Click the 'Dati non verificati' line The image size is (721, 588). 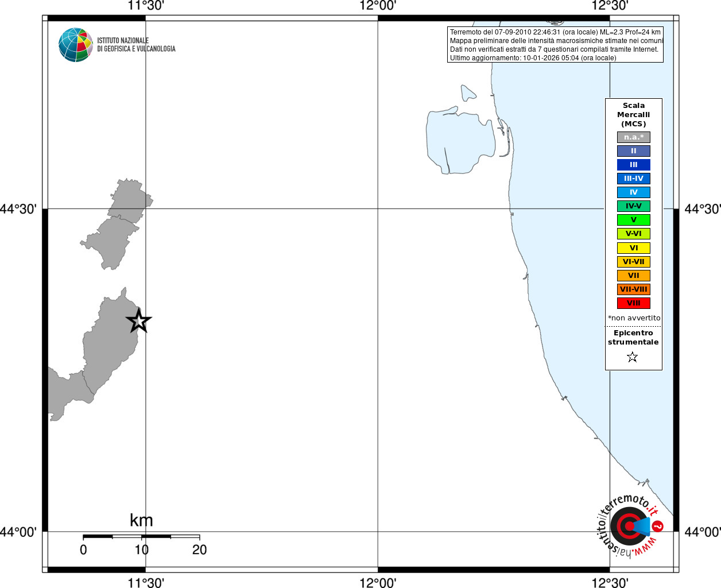coord(554,49)
